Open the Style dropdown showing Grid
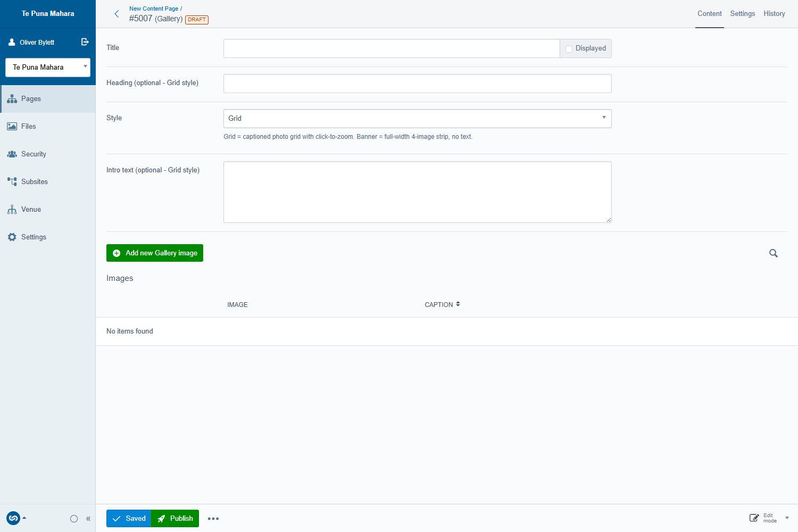The image size is (798, 532). 418,119
